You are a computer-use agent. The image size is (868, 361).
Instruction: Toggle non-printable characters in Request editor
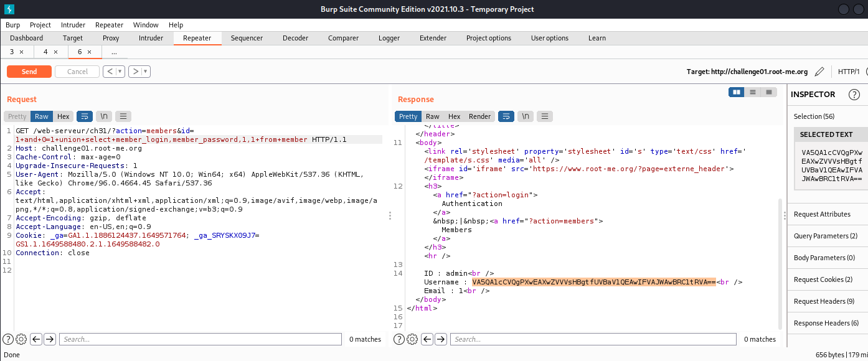[x=104, y=116]
